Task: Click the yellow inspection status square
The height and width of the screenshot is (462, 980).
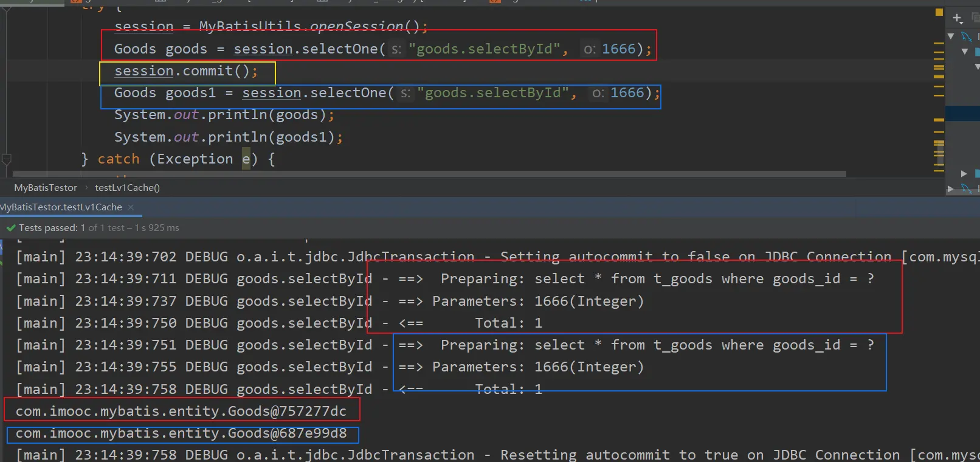Action: coord(939,12)
